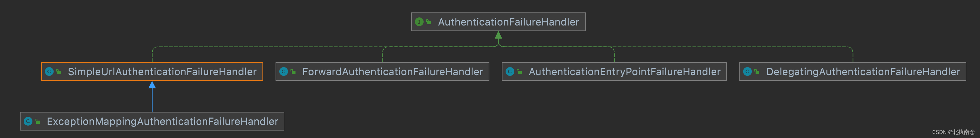Select the ForwardAuthenticationFailureHandler node label

coord(393,72)
